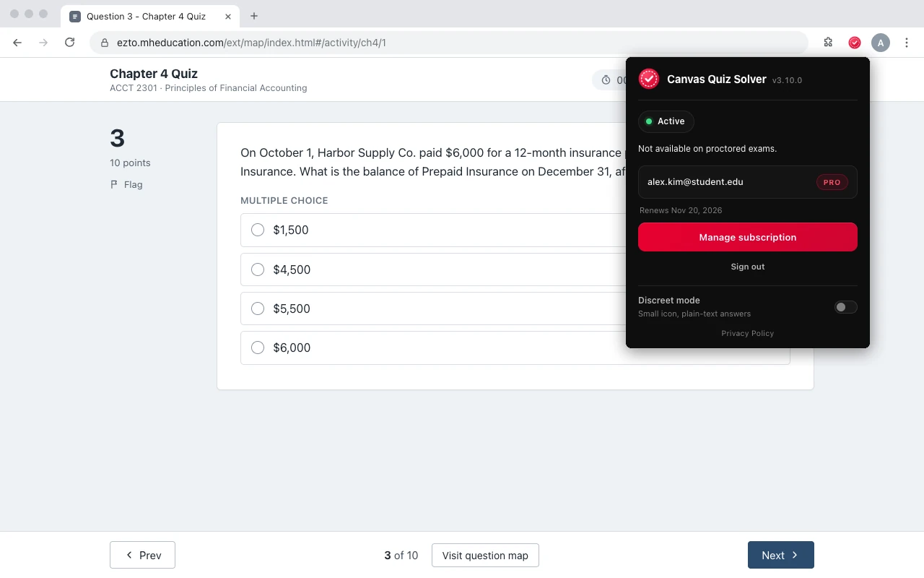Open the Privacy Policy link
This screenshot has width=924, height=578.
(748, 333)
